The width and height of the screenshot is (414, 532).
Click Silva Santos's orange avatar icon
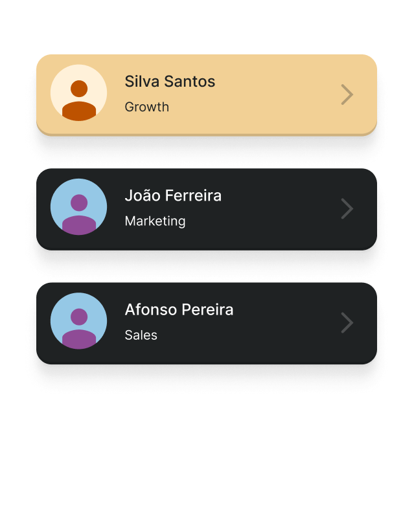point(79,93)
